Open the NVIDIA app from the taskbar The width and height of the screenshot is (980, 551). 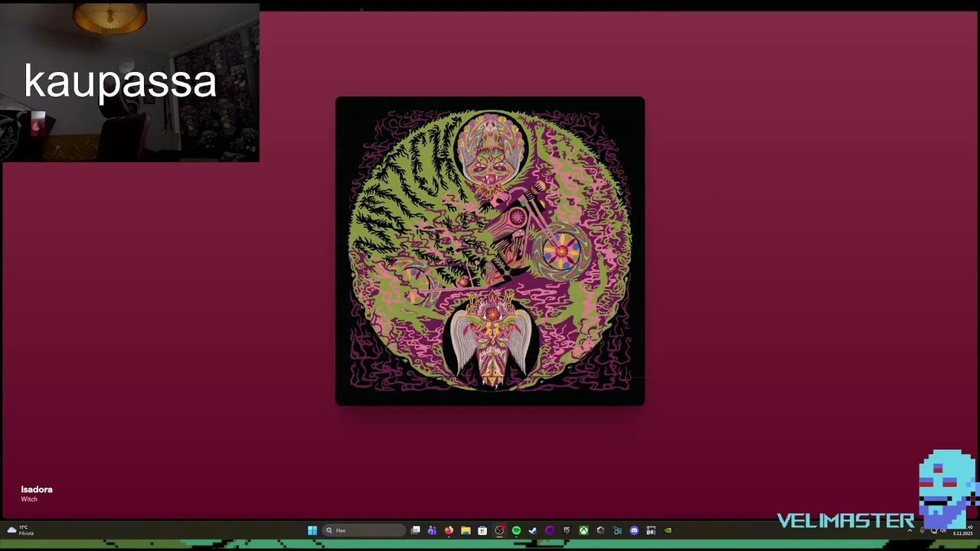[x=668, y=530]
